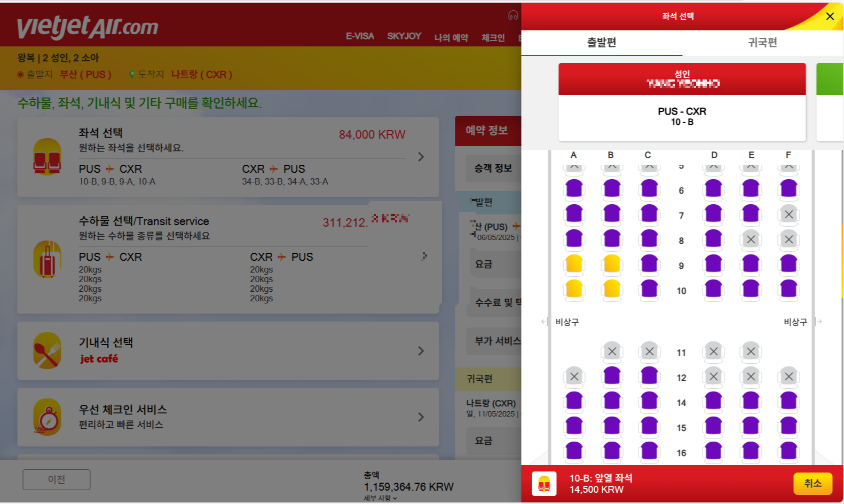
Task: Close the 좌석 선택 seat selection panel
Action: click(830, 16)
